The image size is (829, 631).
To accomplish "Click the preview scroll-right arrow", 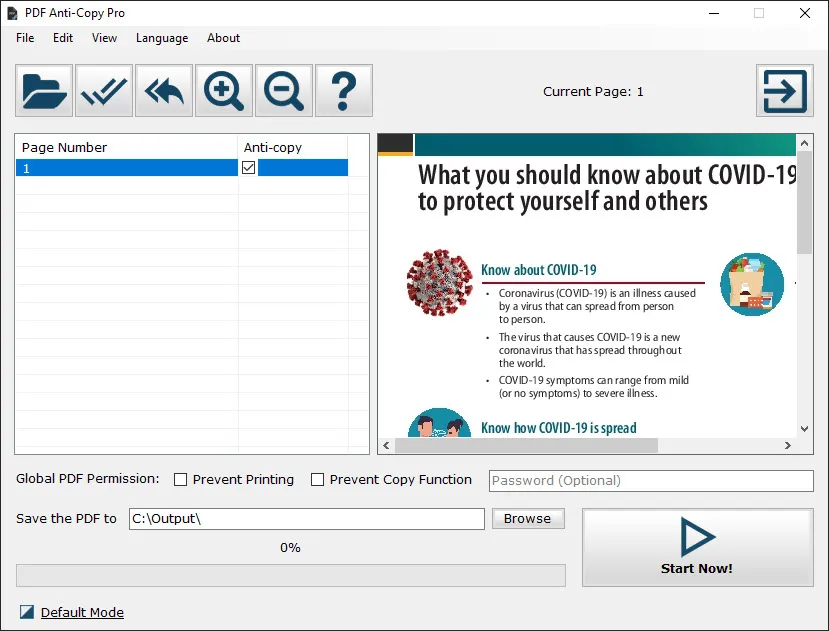I will [x=788, y=445].
